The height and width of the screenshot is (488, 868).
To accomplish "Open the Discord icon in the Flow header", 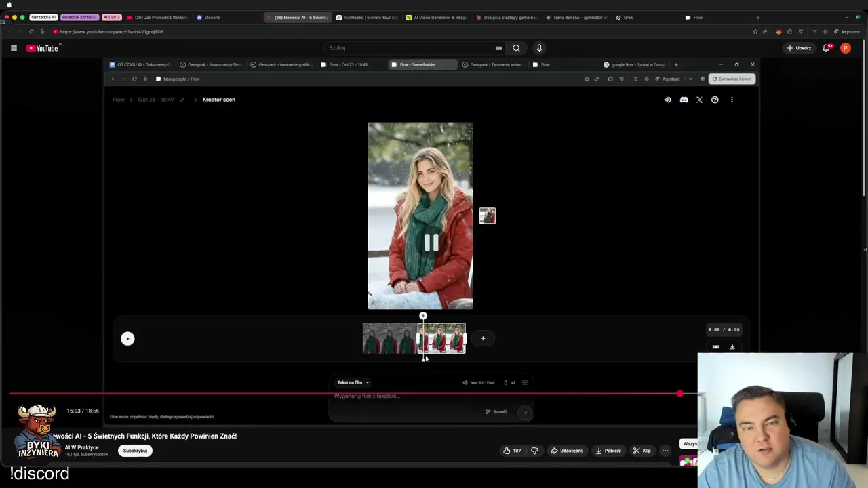I will coord(684,100).
